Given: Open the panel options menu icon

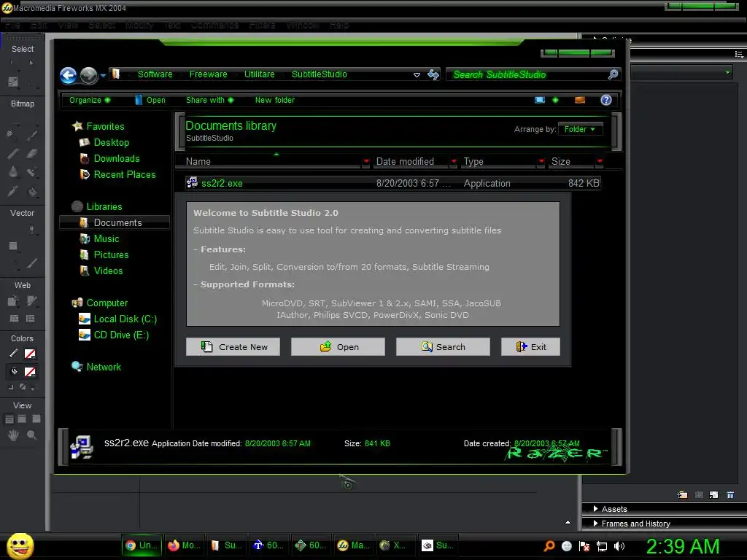Looking at the screenshot, I should click(739, 54).
